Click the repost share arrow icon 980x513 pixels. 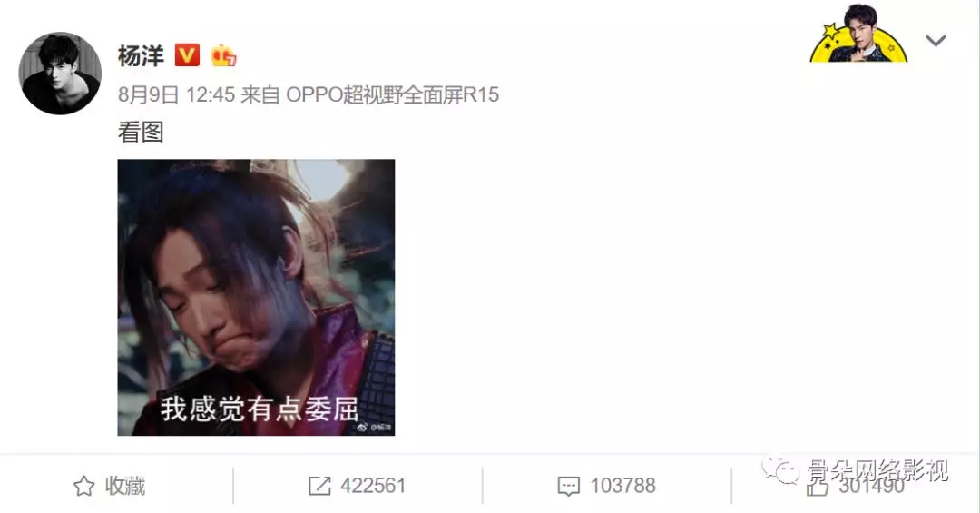pos(319,486)
